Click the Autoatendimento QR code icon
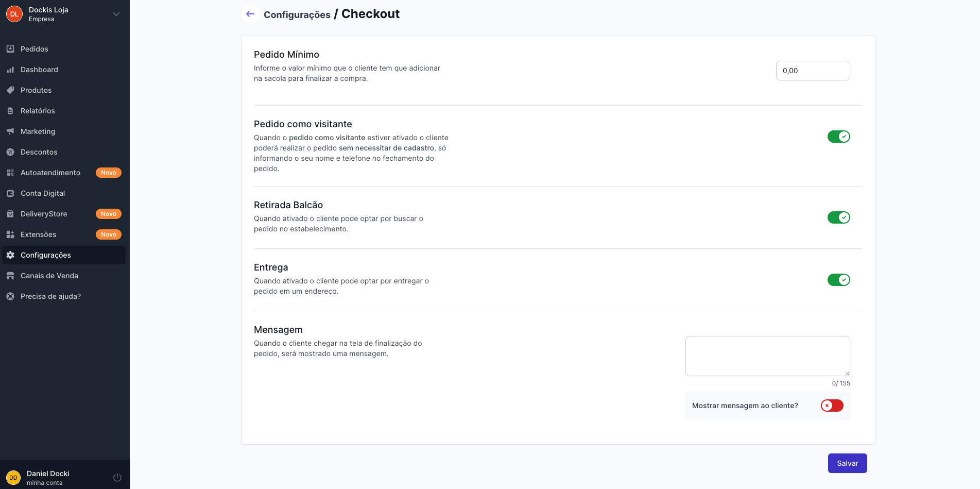 (10, 173)
